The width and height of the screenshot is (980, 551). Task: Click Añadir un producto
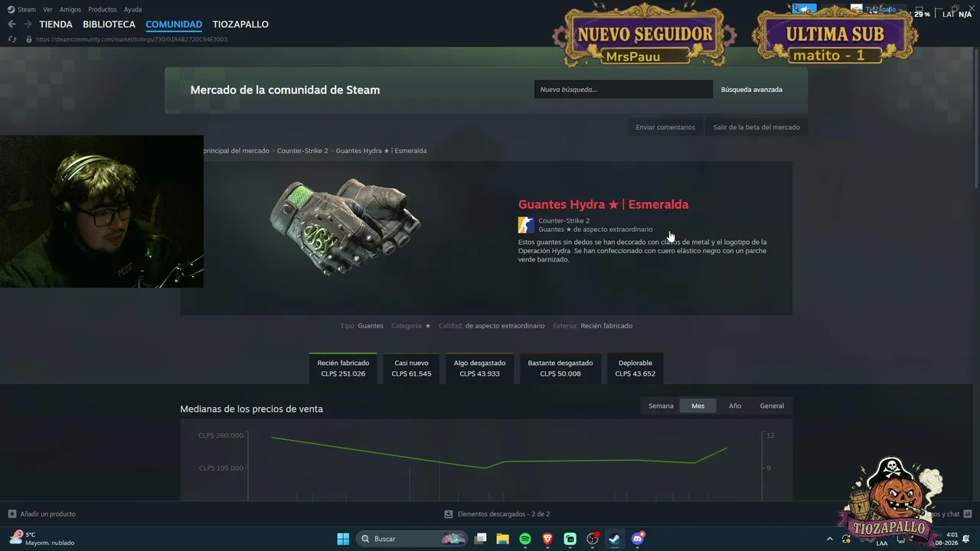click(48, 514)
